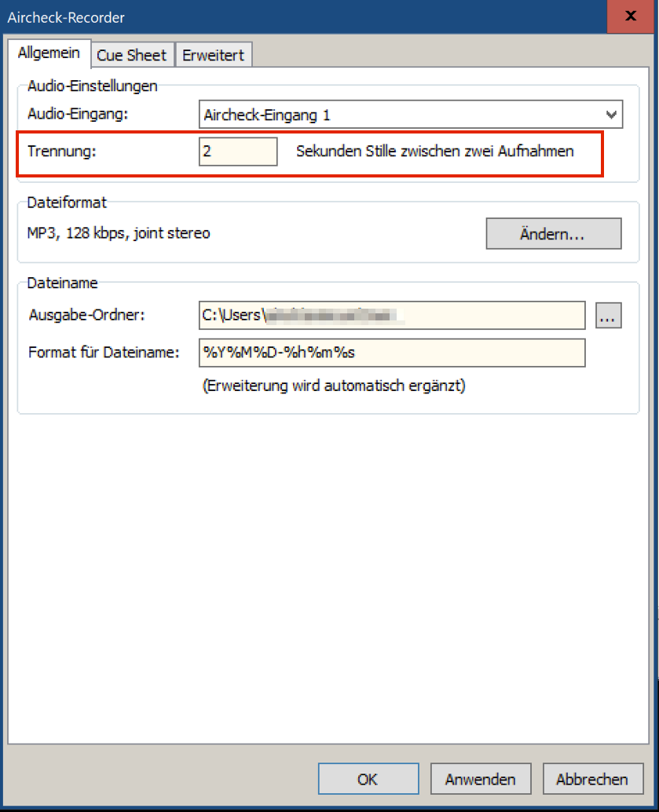
Task: Confirm settings with the OK button
Action: [x=367, y=779]
